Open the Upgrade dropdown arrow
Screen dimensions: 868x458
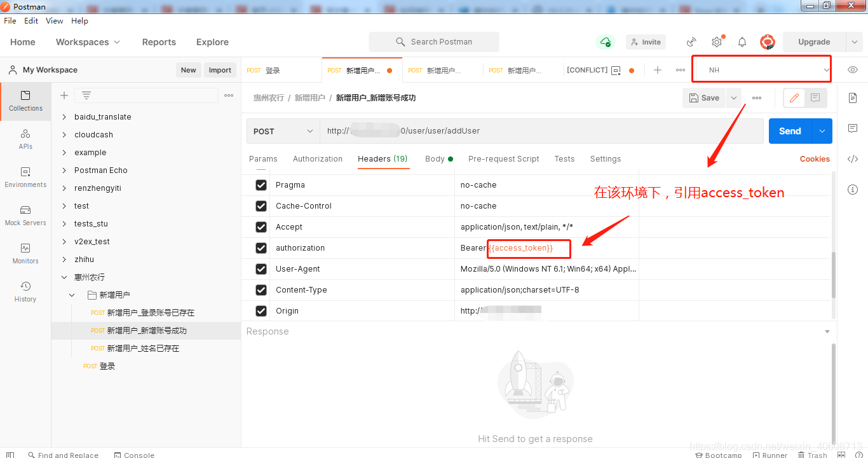tap(854, 42)
